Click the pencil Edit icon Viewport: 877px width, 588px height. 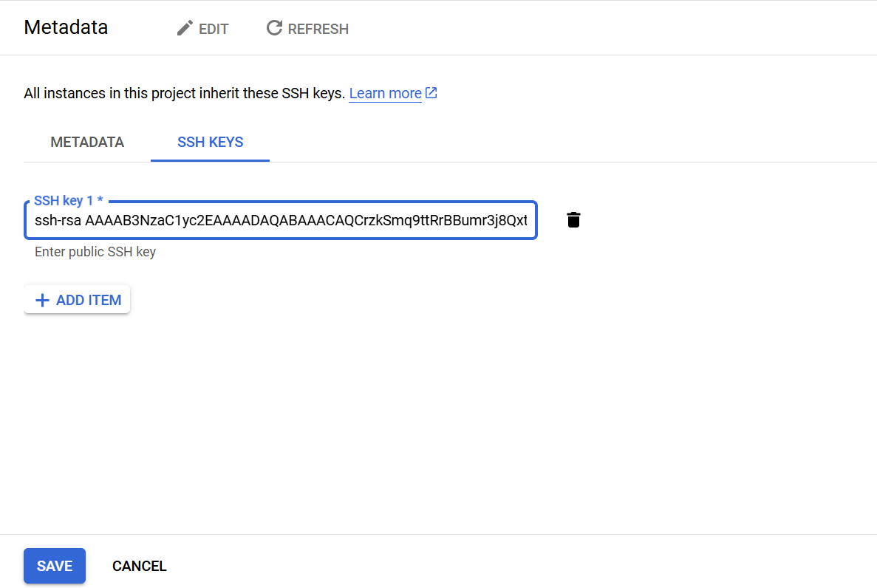[185, 28]
